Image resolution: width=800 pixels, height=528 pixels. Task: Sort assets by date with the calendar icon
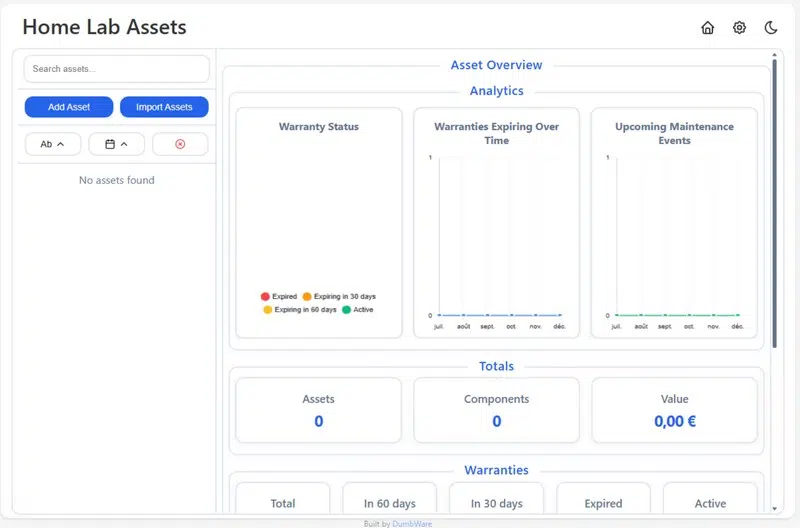pos(116,144)
